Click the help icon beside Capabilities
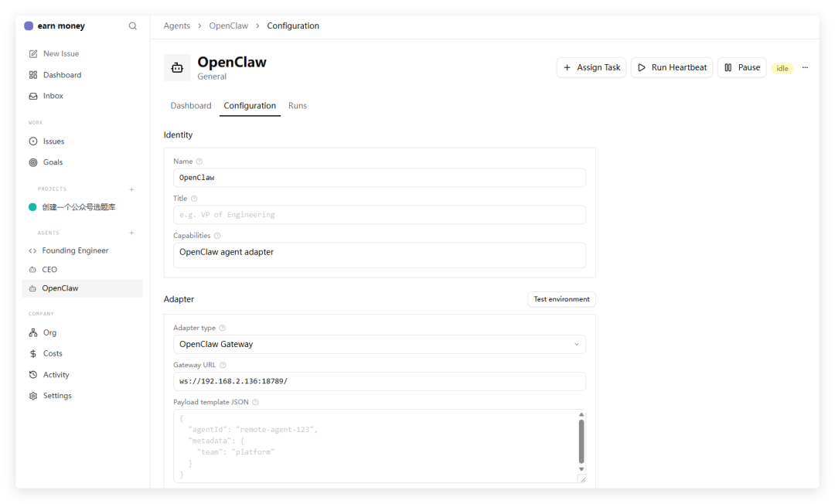This screenshot has height=504, width=835. [217, 236]
